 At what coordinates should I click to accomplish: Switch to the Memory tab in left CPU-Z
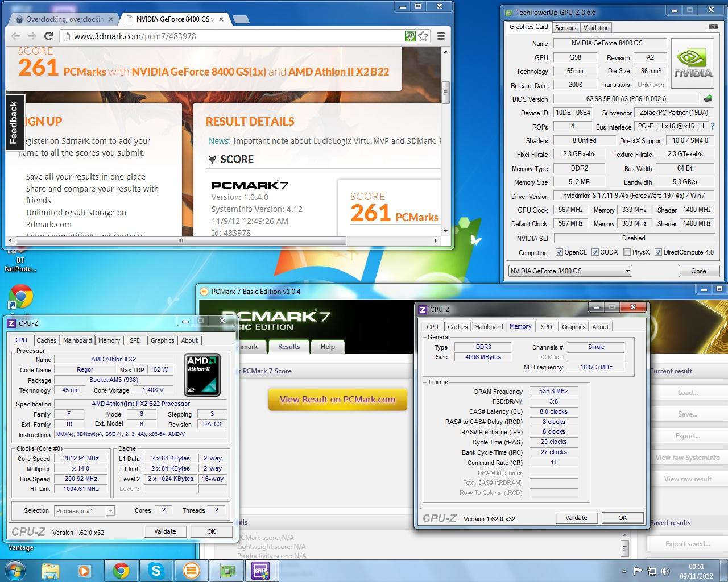[x=109, y=340]
